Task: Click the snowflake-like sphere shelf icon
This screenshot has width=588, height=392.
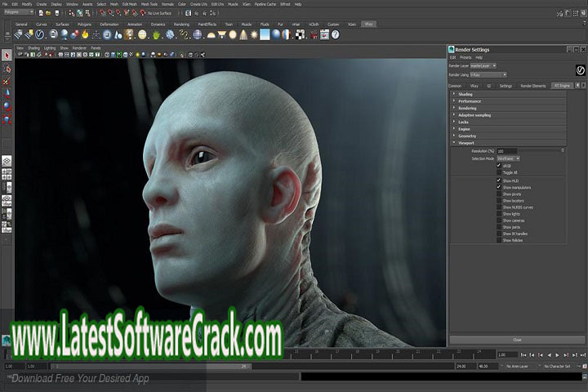Action: (x=170, y=35)
